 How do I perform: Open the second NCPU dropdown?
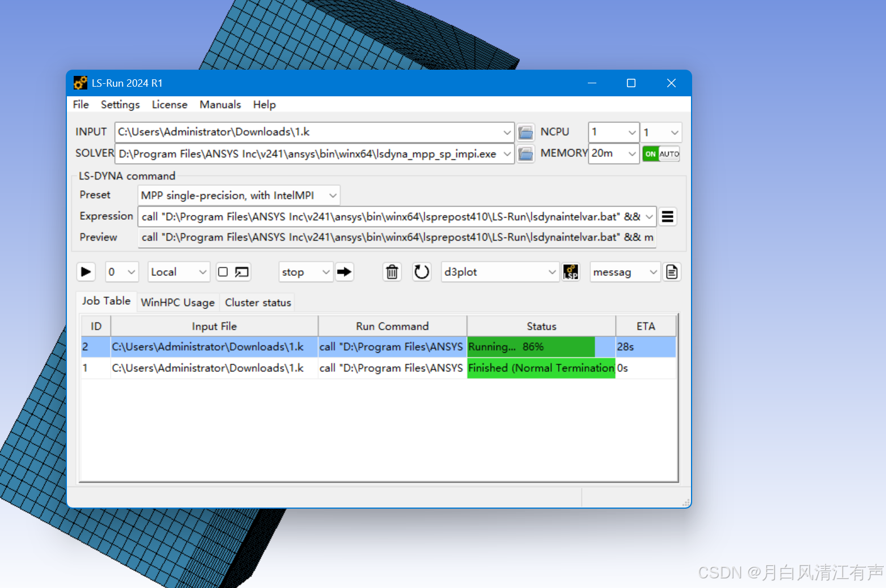coord(674,133)
